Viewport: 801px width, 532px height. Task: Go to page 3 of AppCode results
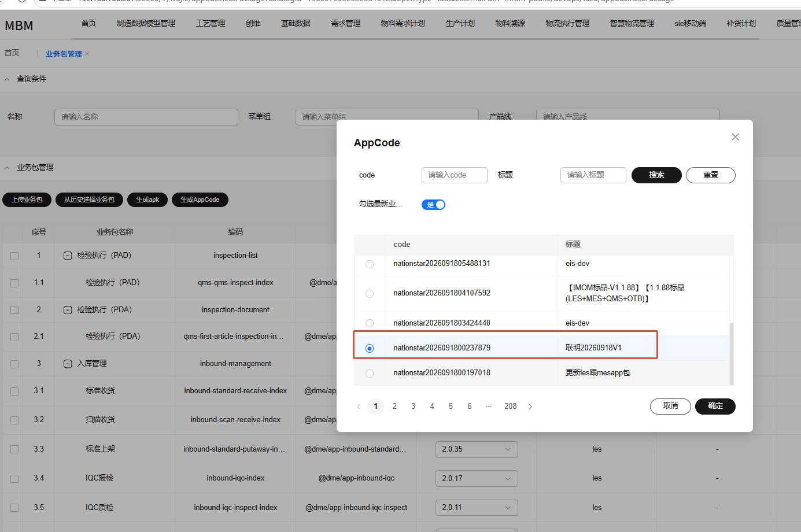(414, 407)
